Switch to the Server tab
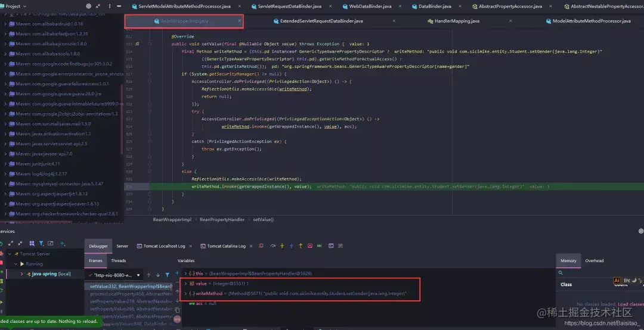Image resolution: width=644 pixels, height=330 pixels. click(122, 246)
